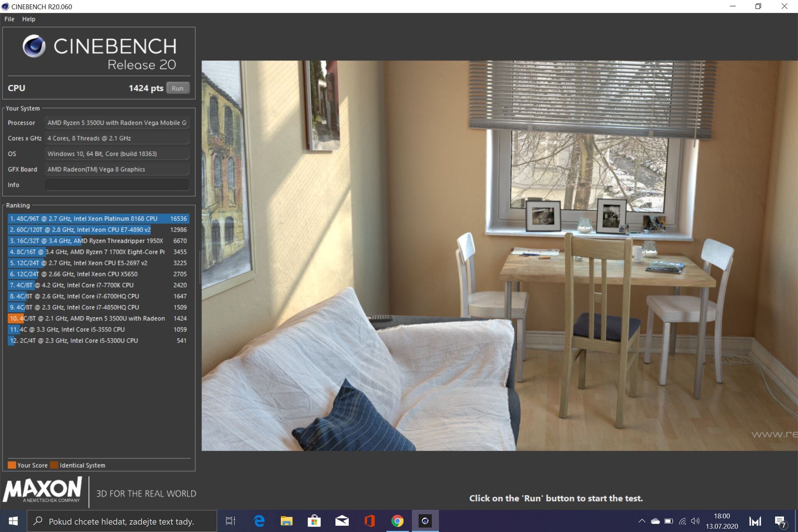Open the volume speaker tray icon
This screenshot has height=532, width=798.
tap(695, 521)
